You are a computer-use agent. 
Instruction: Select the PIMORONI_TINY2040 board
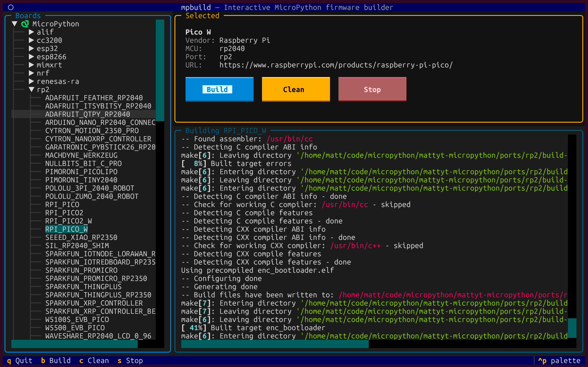tap(81, 180)
